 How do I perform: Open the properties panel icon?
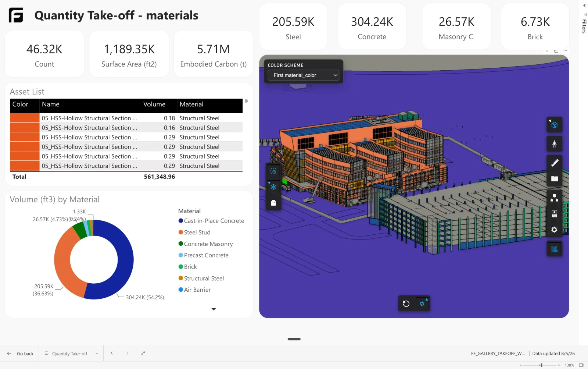[x=554, y=214]
